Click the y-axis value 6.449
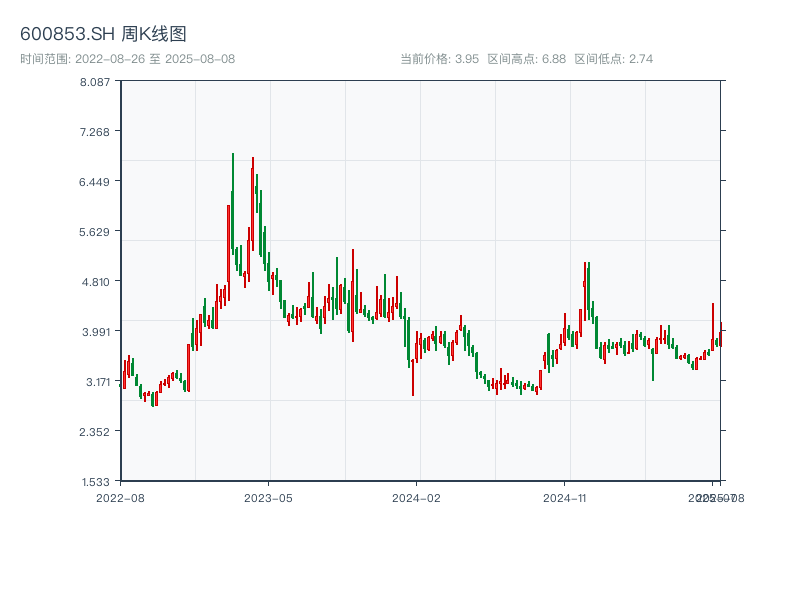 tap(94, 182)
